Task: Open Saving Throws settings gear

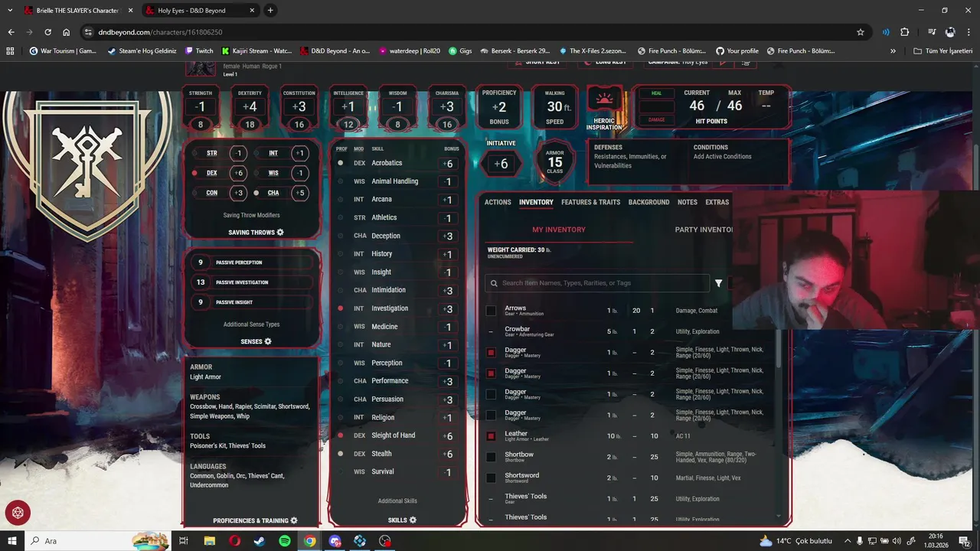Action: pos(280,232)
